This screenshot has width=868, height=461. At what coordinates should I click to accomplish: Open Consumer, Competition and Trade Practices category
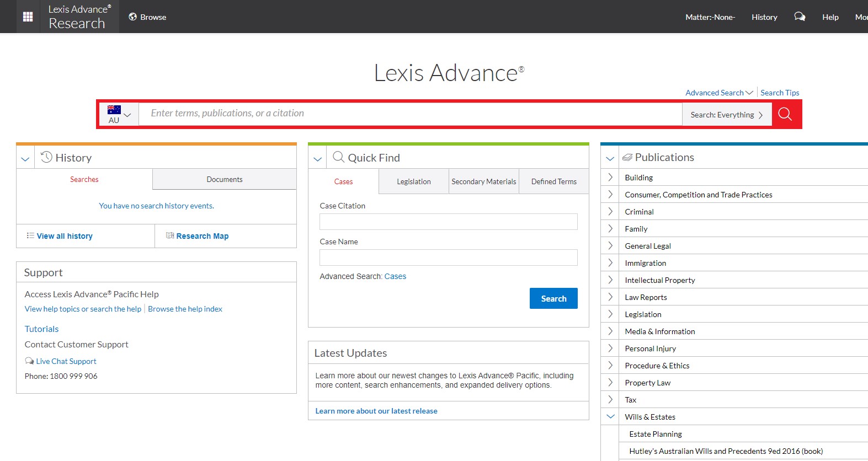(699, 195)
